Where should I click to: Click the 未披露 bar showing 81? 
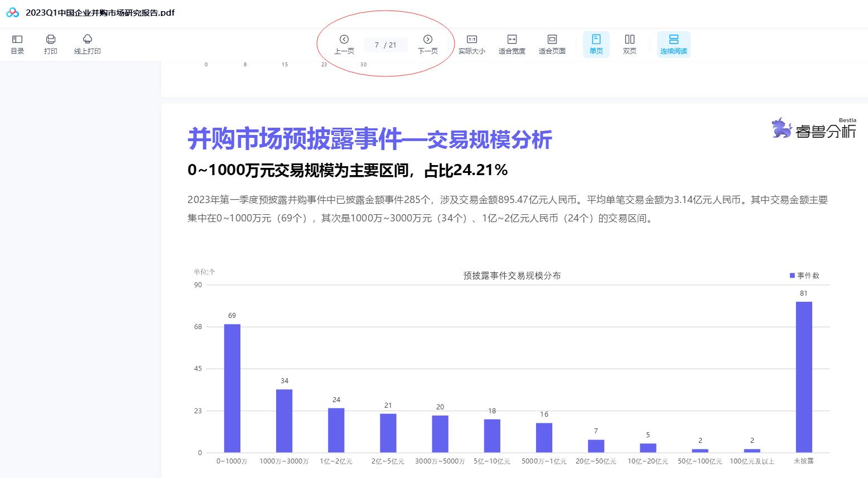804,376
